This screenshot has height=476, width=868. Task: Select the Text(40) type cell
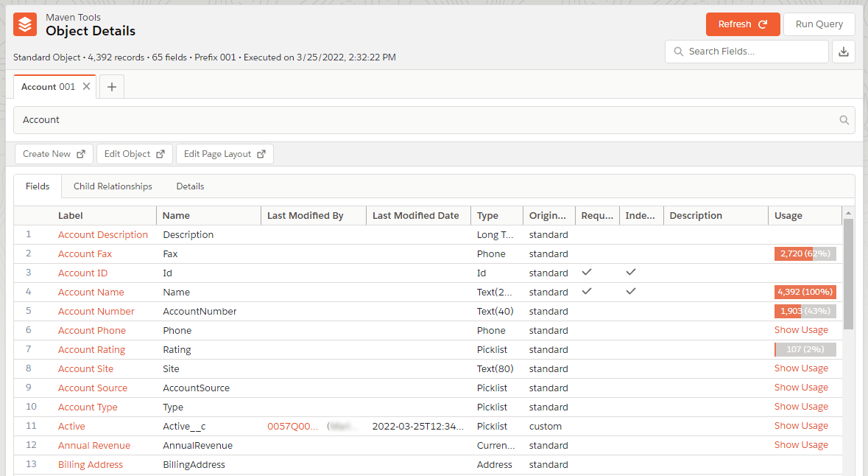[x=495, y=312]
